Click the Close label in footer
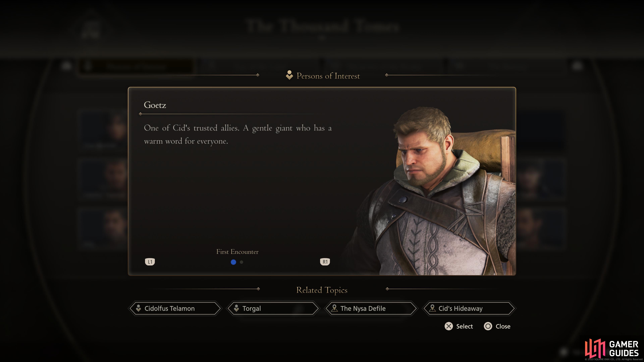This screenshot has height=362, width=644. (503, 326)
